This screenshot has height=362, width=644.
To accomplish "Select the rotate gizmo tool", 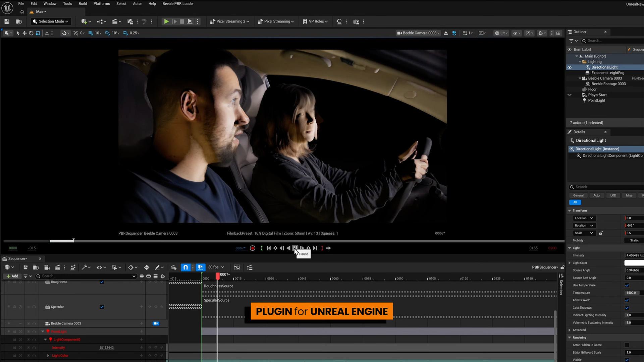I will tap(31, 33).
